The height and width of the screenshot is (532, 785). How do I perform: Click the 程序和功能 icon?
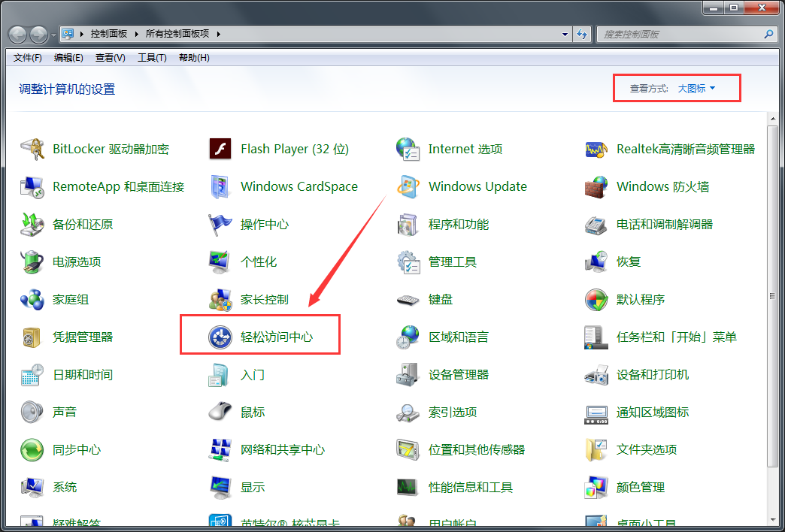(x=408, y=224)
